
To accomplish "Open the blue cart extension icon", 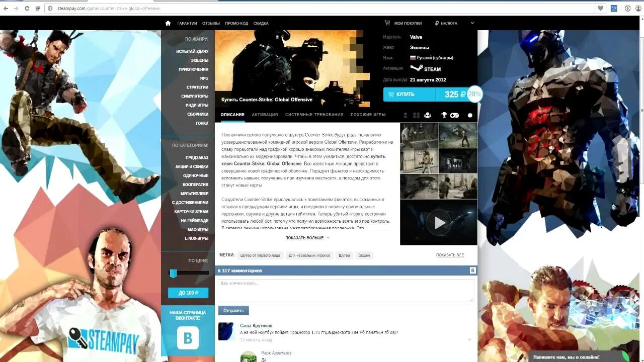I will [x=614, y=9].
